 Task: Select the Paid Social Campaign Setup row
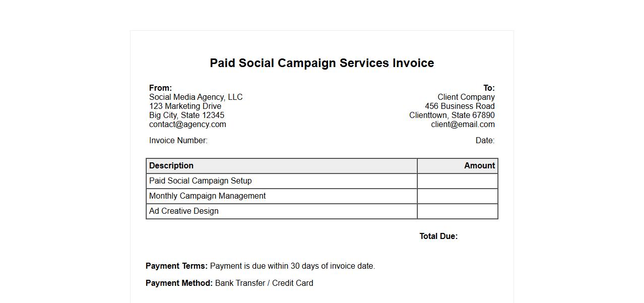coord(201,181)
